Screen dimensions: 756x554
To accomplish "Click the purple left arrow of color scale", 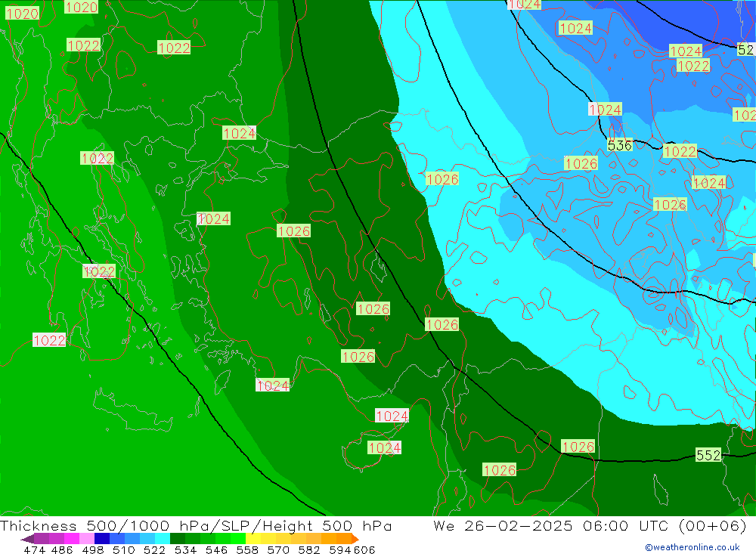I will (27, 539).
